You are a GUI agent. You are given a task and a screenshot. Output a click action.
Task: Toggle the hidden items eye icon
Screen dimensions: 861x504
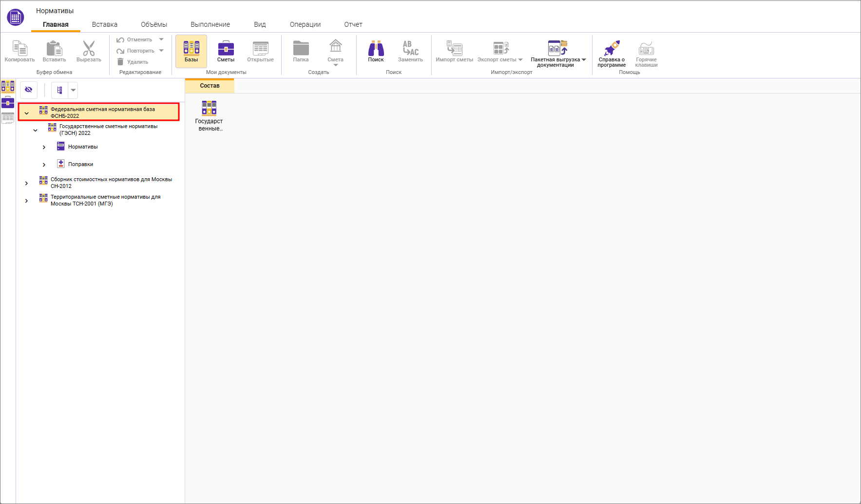pos(29,90)
